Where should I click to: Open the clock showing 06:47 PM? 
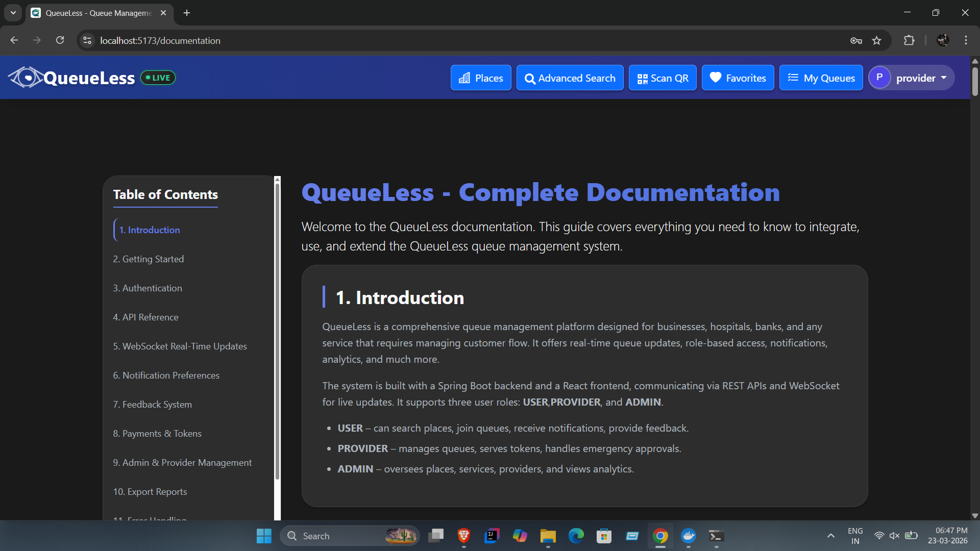[x=947, y=536]
